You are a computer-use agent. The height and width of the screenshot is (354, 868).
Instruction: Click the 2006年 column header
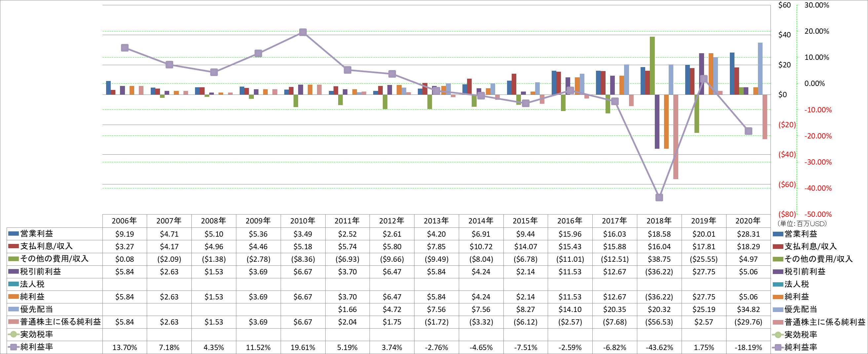click(x=124, y=221)
